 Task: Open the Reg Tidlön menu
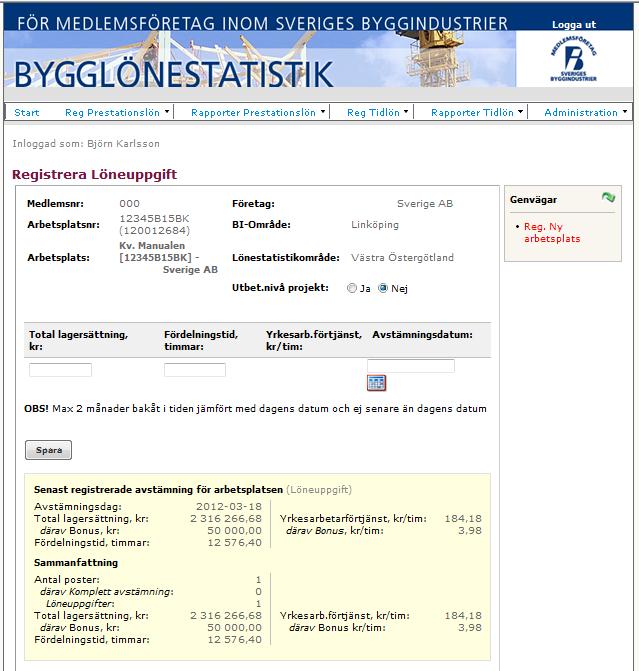point(373,113)
